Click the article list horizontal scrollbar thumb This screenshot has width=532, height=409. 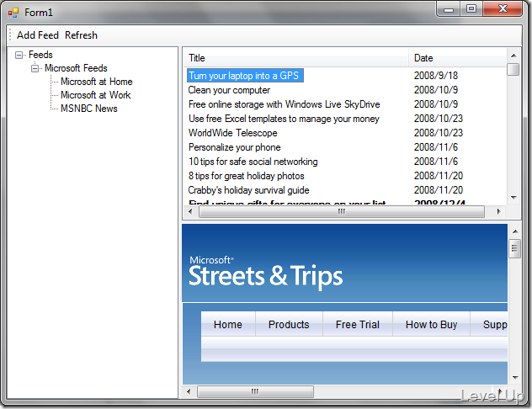point(341,211)
